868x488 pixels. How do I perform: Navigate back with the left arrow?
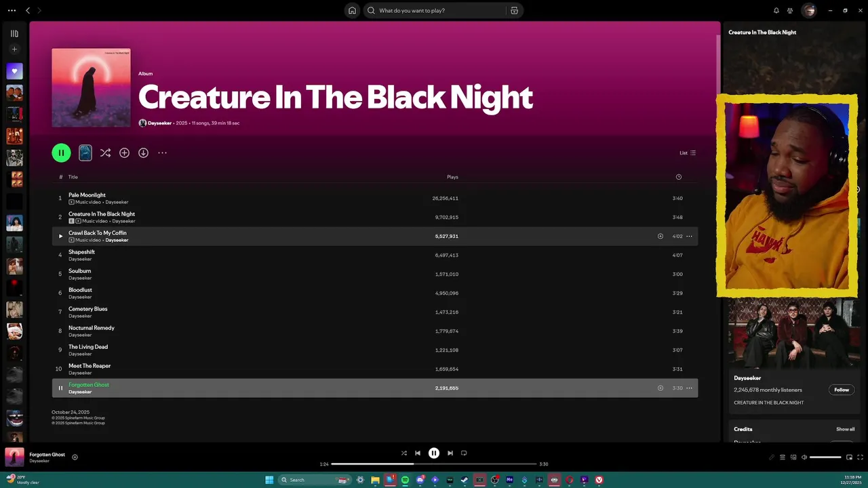(28, 10)
